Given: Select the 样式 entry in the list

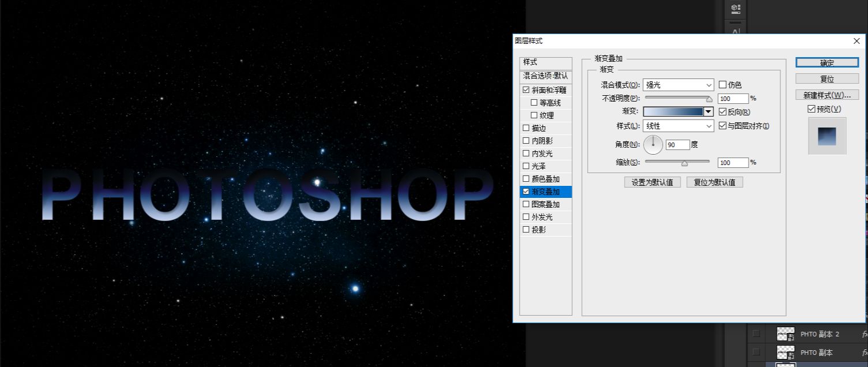Looking at the screenshot, I should [546, 62].
